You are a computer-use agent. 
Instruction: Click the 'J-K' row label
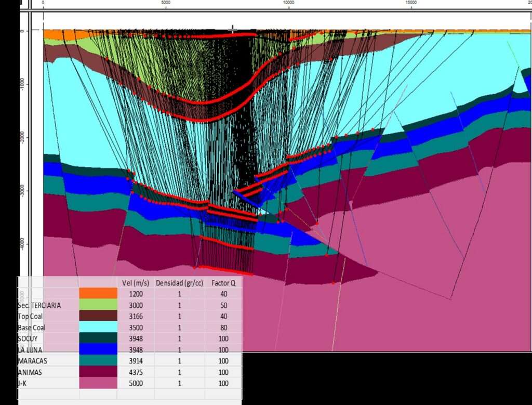(22, 384)
